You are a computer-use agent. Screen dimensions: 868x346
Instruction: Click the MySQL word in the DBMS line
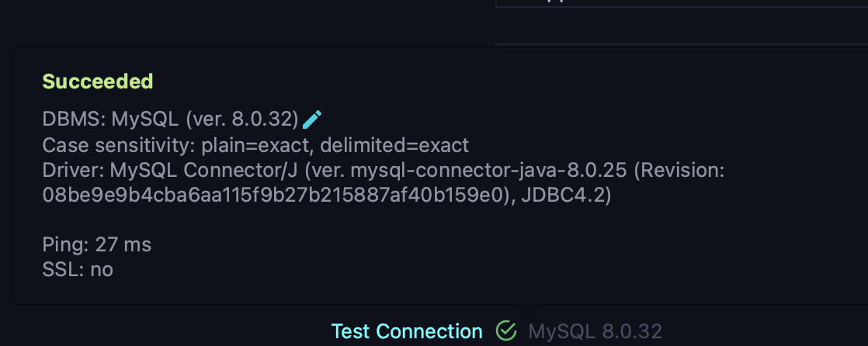click(145, 119)
